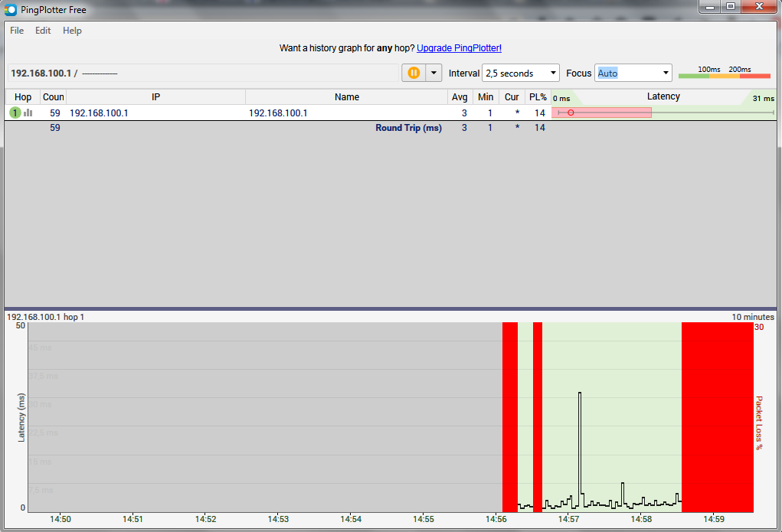The height and width of the screenshot is (532, 782).
Task: Click the Round Trip (ms) summary label
Action: coord(408,128)
